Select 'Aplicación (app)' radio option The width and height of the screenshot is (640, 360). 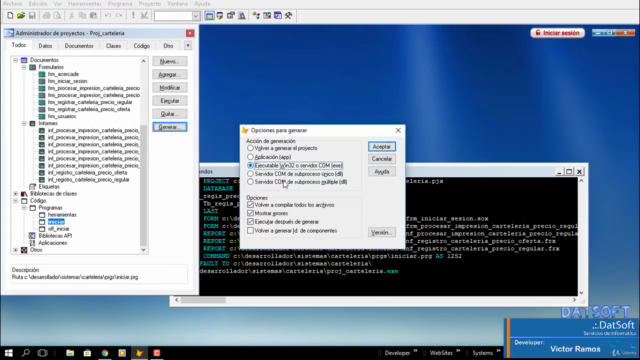pos(269,157)
